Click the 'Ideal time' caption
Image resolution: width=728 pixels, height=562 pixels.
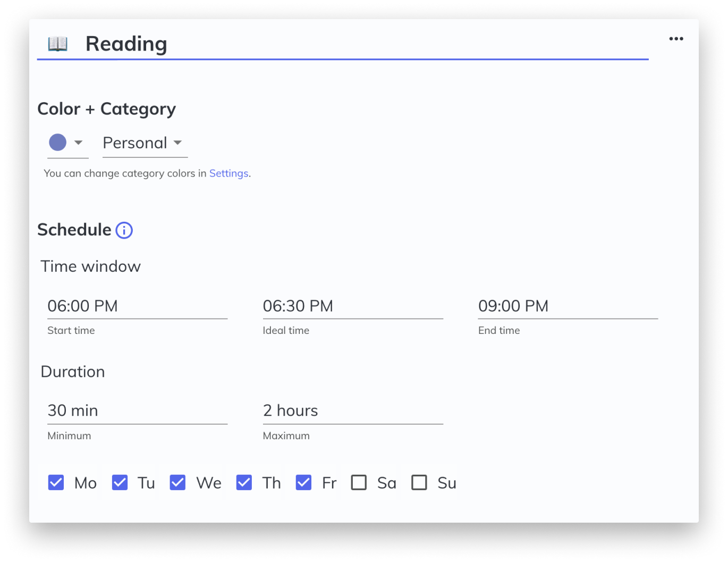point(286,330)
